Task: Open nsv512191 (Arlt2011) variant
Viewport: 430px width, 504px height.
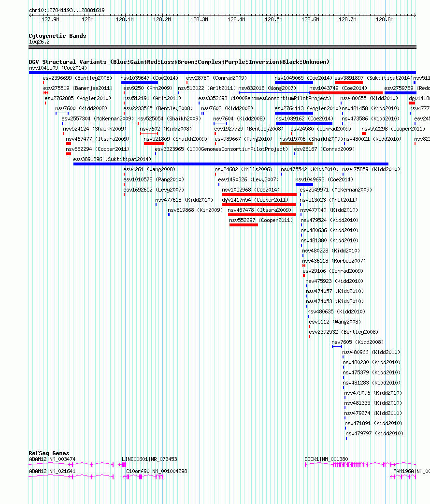Action: [152, 98]
